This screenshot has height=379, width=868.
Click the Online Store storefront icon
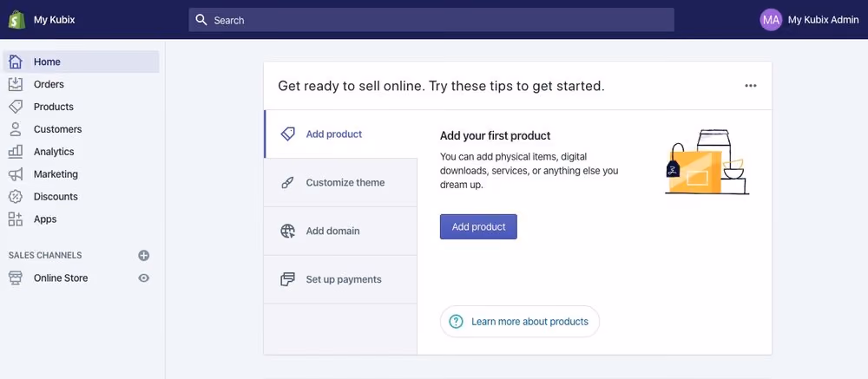(x=16, y=278)
